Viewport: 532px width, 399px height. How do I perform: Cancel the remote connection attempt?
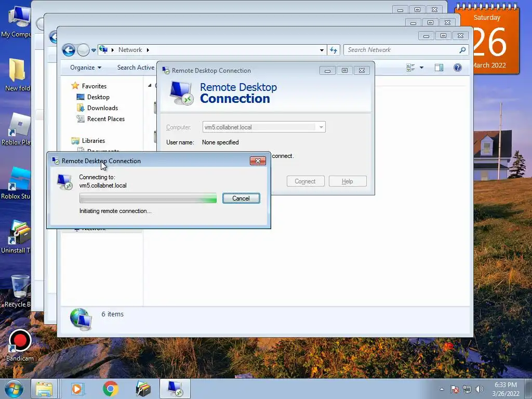click(x=241, y=198)
